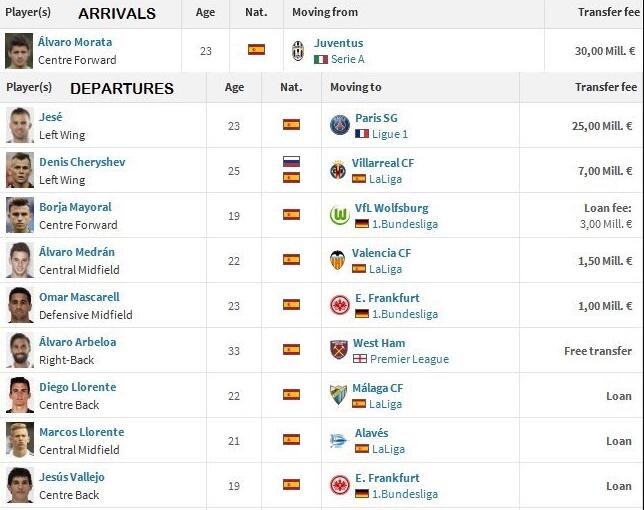Follow the Serie A league link

[x=347, y=59]
